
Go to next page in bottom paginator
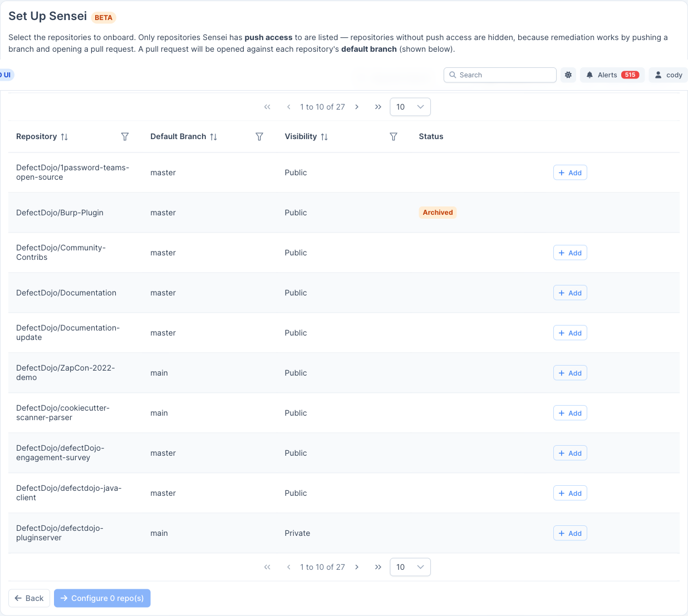point(357,567)
